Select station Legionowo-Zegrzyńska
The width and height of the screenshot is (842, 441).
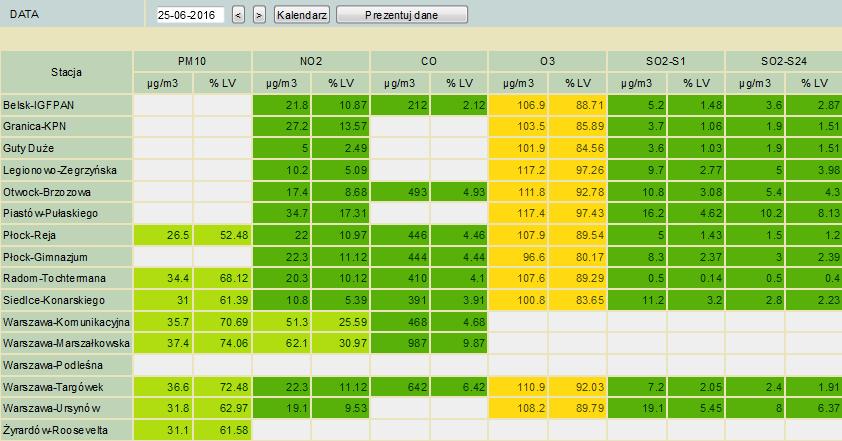(x=67, y=170)
